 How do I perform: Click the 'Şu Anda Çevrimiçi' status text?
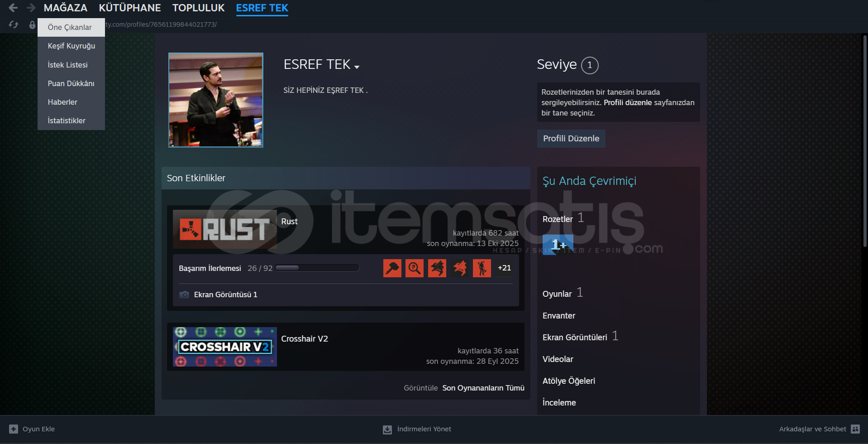(x=589, y=181)
